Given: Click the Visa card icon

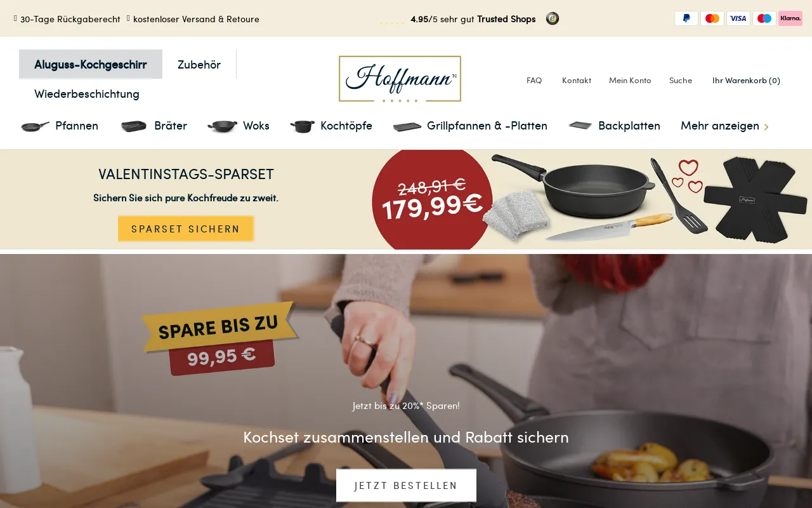Looking at the screenshot, I should tap(738, 18).
